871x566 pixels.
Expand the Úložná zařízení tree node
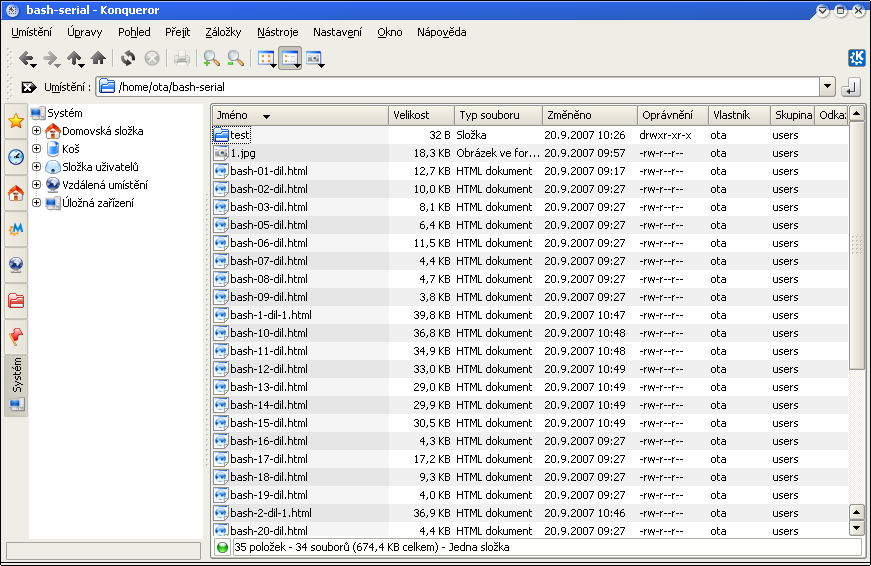(37, 203)
